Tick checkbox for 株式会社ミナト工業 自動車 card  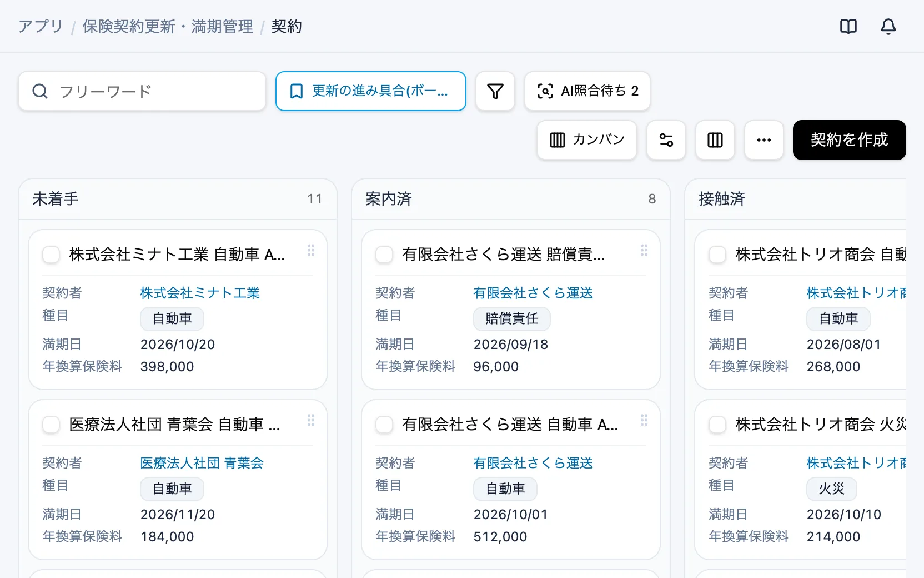(51, 255)
